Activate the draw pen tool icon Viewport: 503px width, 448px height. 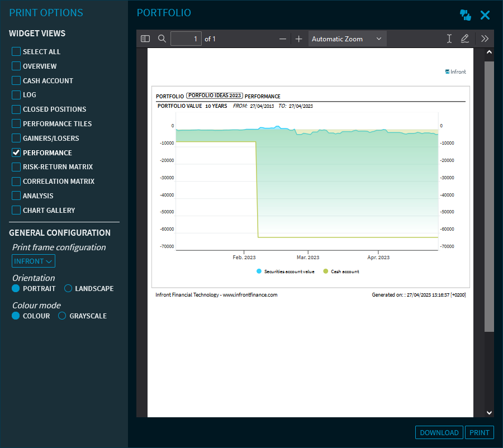click(x=464, y=39)
